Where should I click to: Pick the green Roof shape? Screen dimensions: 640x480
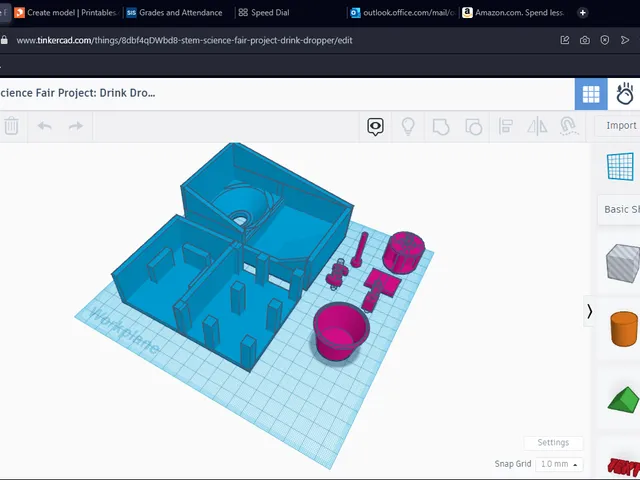pos(624,400)
